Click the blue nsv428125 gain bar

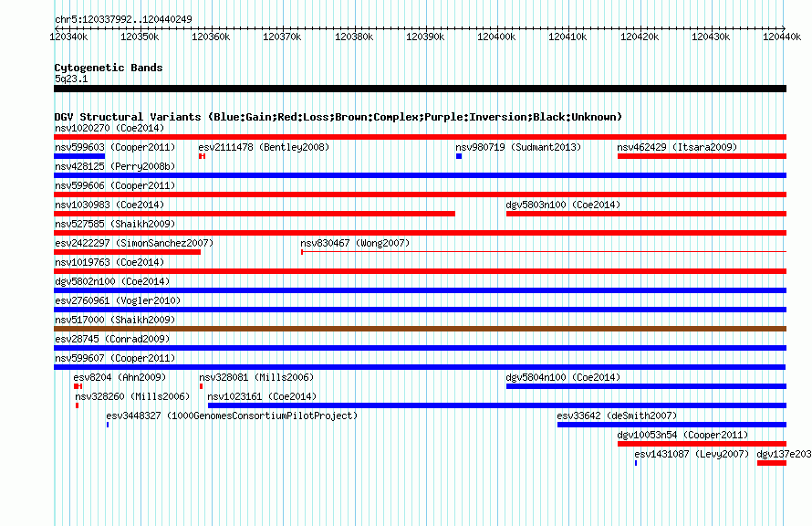pos(420,175)
